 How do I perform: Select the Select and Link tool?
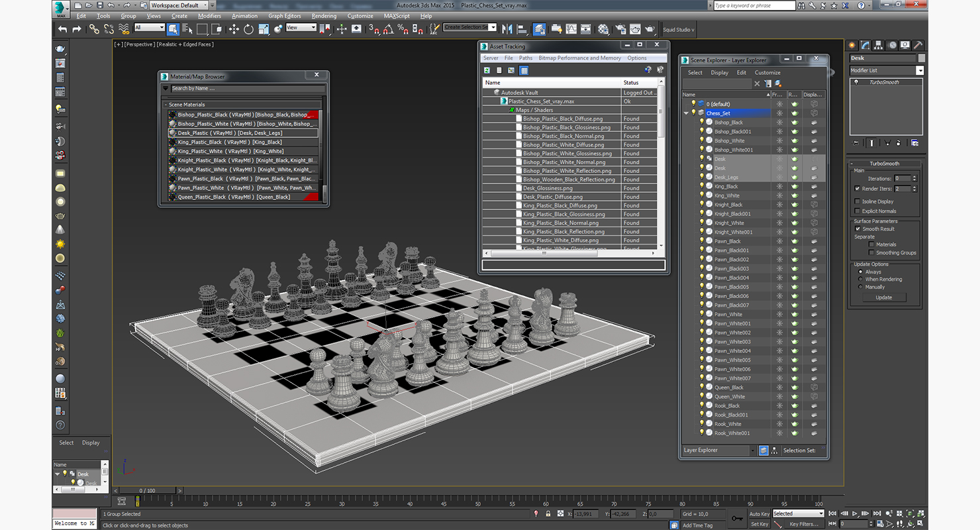(94, 29)
